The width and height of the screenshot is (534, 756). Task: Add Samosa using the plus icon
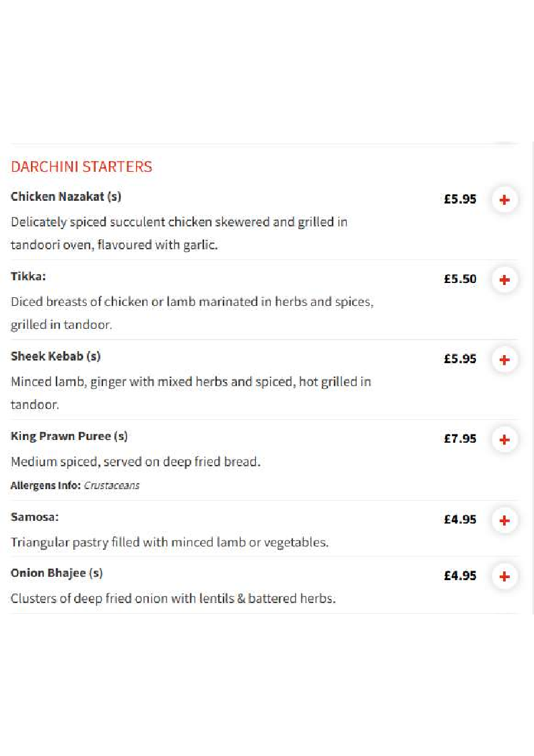pyautogui.click(x=504, y=520)
